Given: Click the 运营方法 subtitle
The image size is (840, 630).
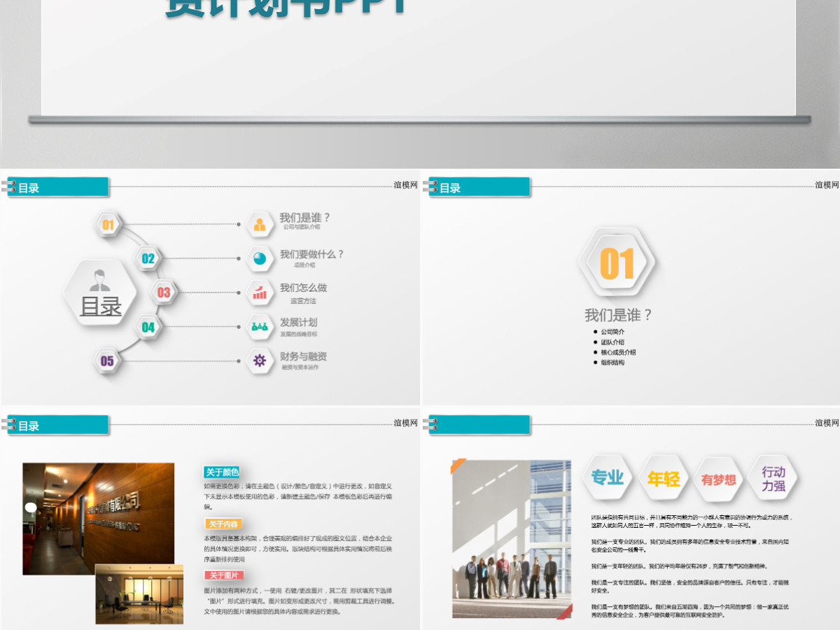Looking at the screenshot, I should point(303,301).
